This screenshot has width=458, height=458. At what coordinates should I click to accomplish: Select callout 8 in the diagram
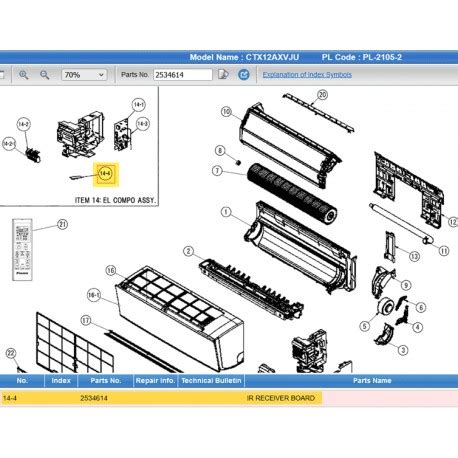(220, 151)
